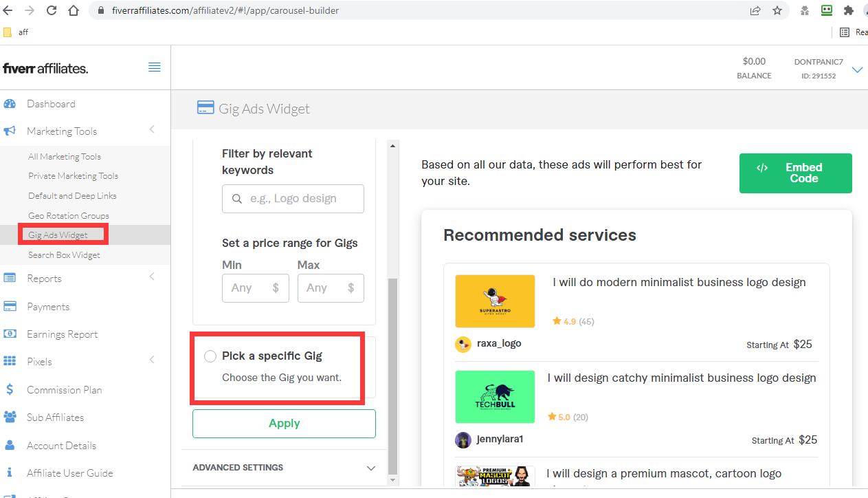Click the Payments card icon
This screenshot has height=498, width=868.
pyautogui.click(x=10, y=306)
